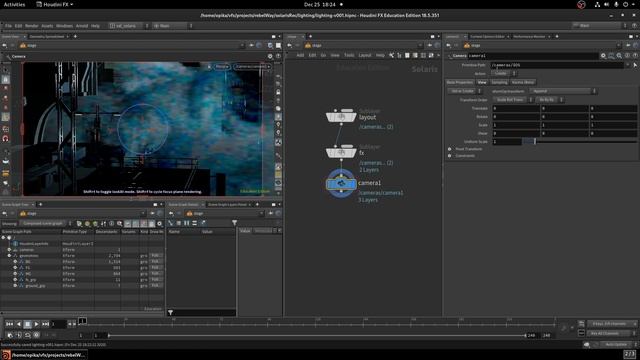The height and width of the screenshot is (360, 640).
Task: Open the Render menu
Action: (x=31, y=26)
